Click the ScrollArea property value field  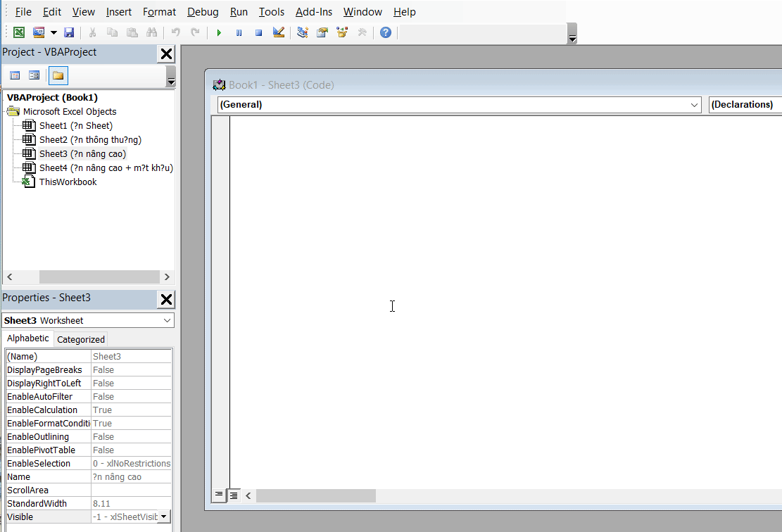[x=131, y=490]
